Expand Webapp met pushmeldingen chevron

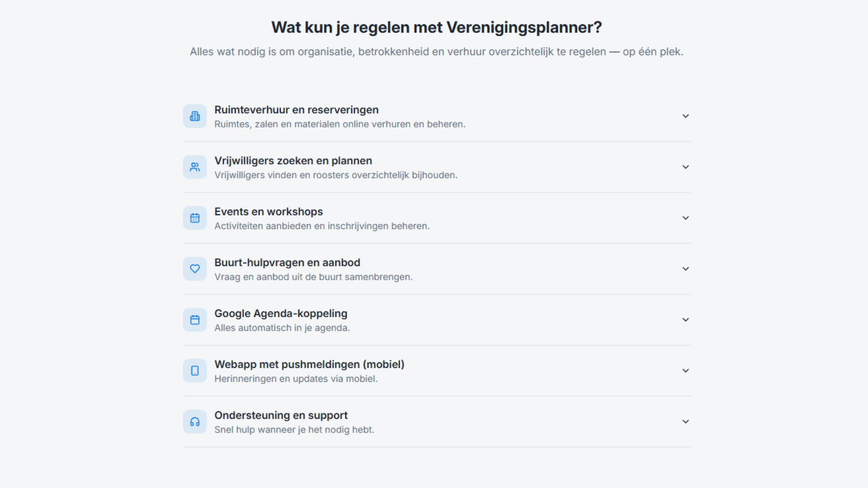pos(685,371)
